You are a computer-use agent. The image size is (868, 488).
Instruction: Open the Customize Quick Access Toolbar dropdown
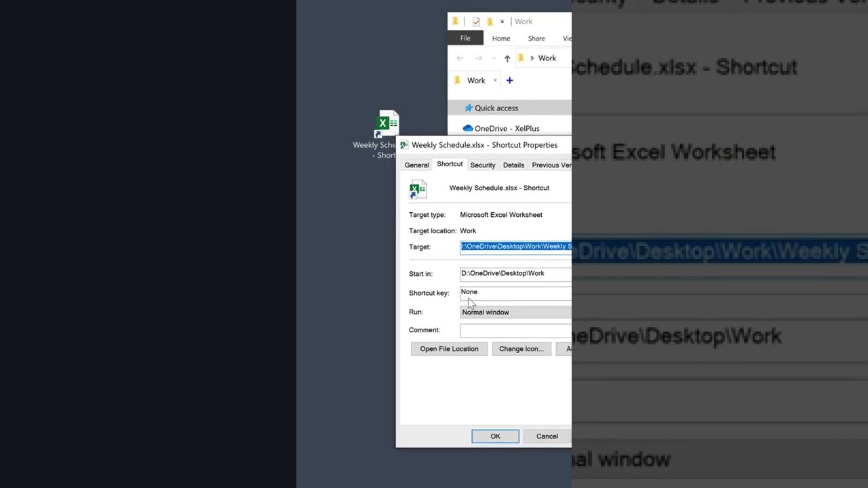pyautogui.click(x=502, y=22)
